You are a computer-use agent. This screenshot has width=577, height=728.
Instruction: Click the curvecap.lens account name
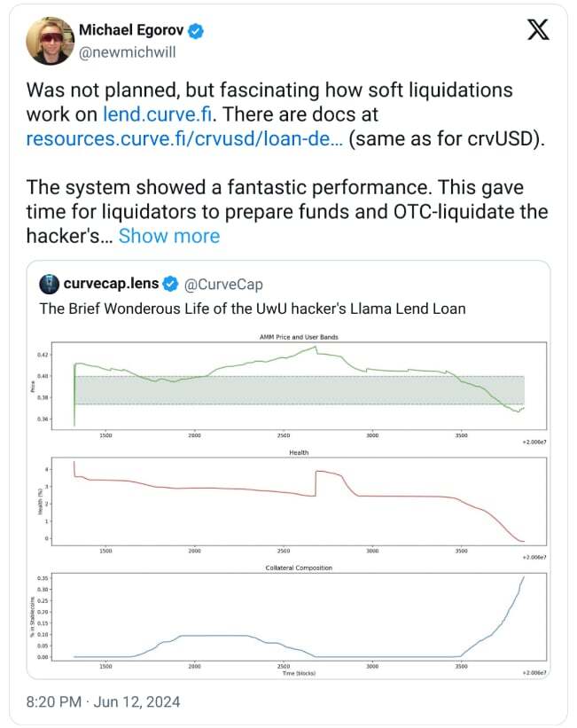(111, 285)
